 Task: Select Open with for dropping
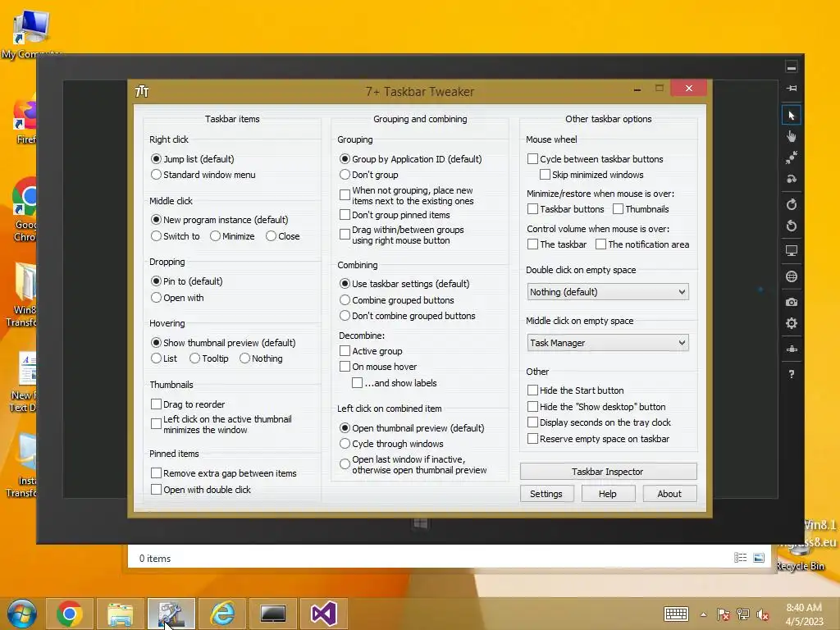click(x=177, y=298)
